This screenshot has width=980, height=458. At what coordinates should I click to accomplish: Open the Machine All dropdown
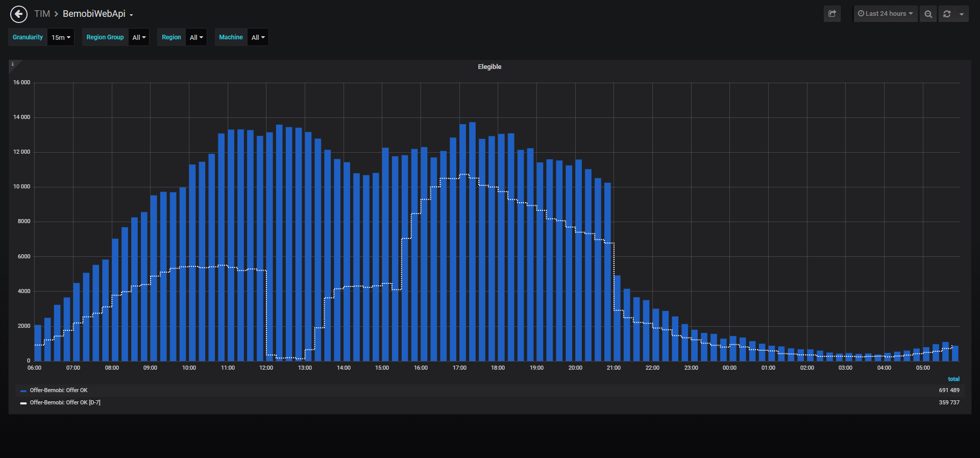tap(258, 37)
